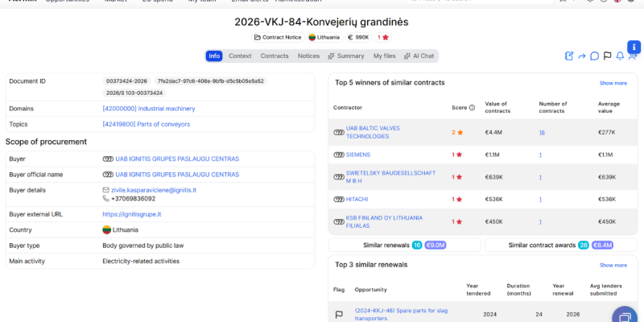This screenshot has height=322, width=644.
Task: Switch to the My files tab
Action: click(385, 56)
